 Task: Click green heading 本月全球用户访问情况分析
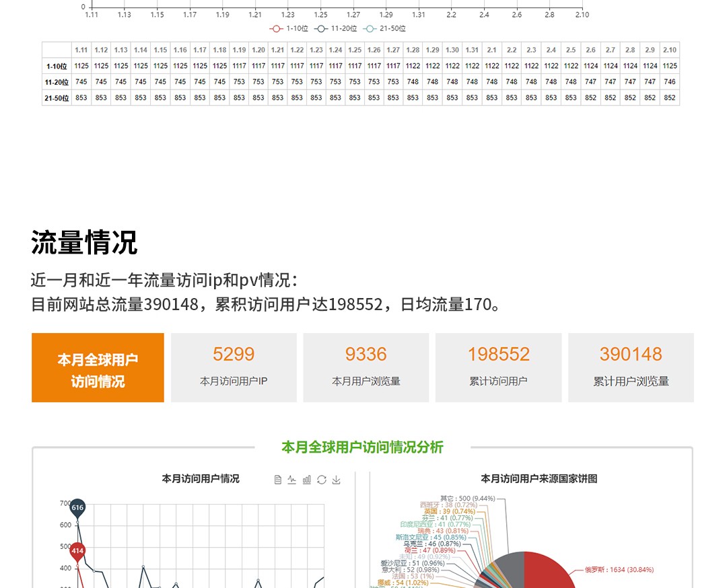pos(363,447)
